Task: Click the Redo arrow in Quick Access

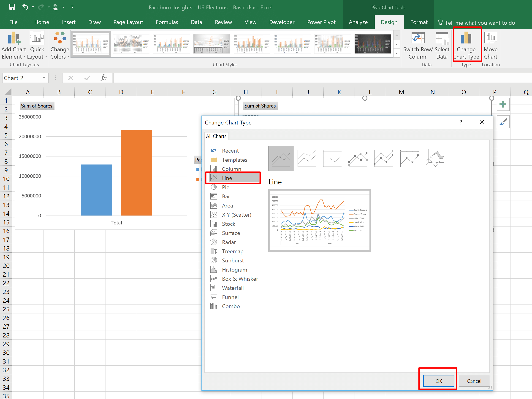Action: [41, 7]
